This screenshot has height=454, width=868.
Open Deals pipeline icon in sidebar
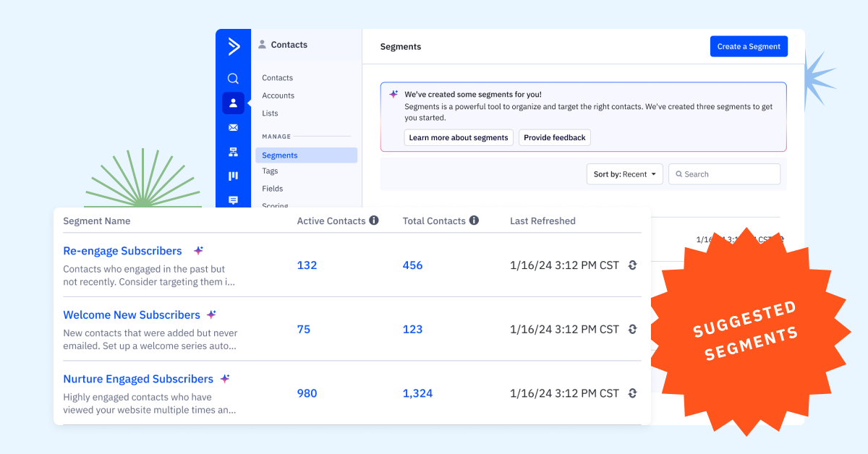[x=233, y=176]
